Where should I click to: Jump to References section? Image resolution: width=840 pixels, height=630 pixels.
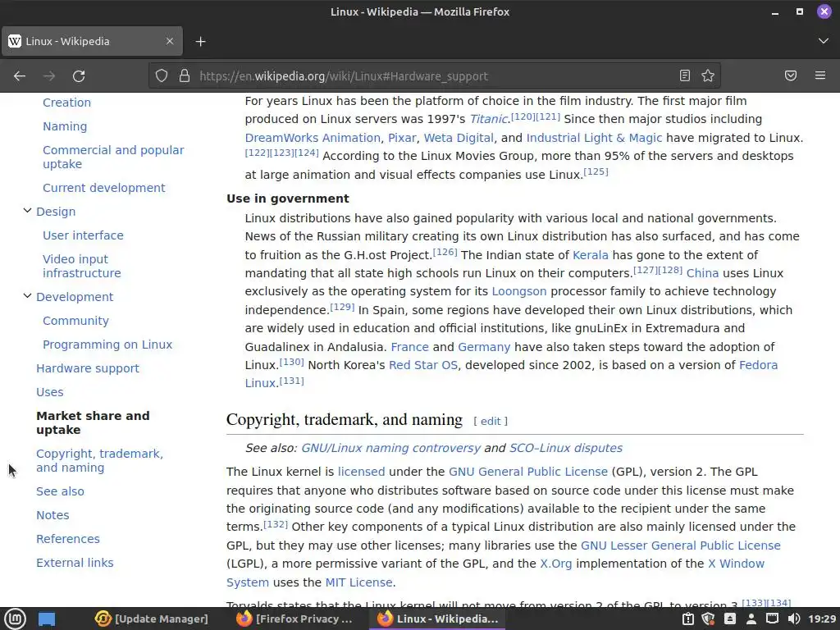[68, 539]
